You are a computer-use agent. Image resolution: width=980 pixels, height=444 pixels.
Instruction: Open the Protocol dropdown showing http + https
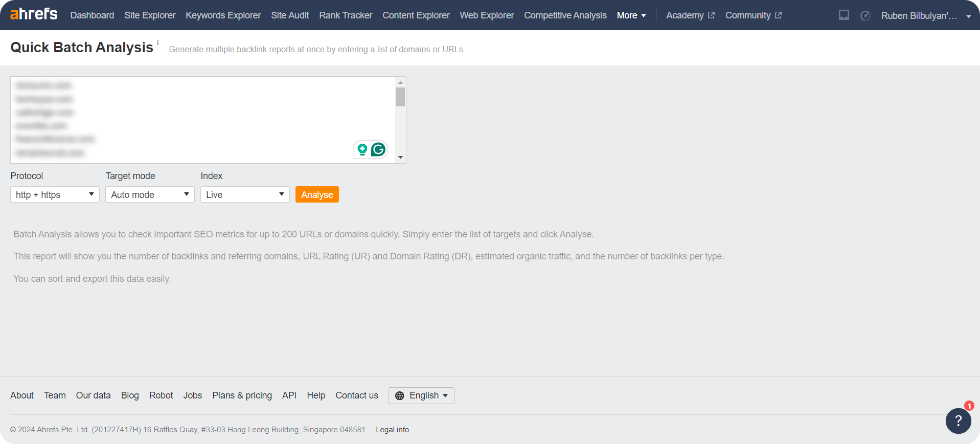pos(55,194)
